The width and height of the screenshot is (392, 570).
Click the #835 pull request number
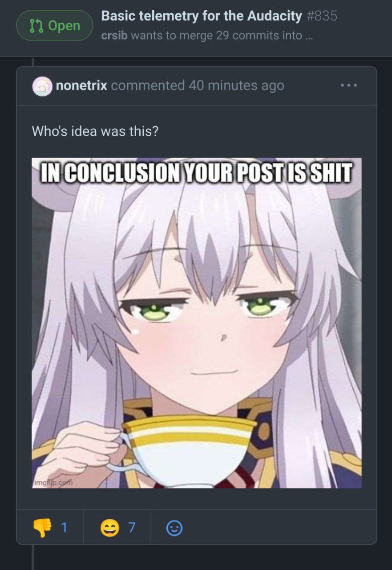[x=322, y=16]
